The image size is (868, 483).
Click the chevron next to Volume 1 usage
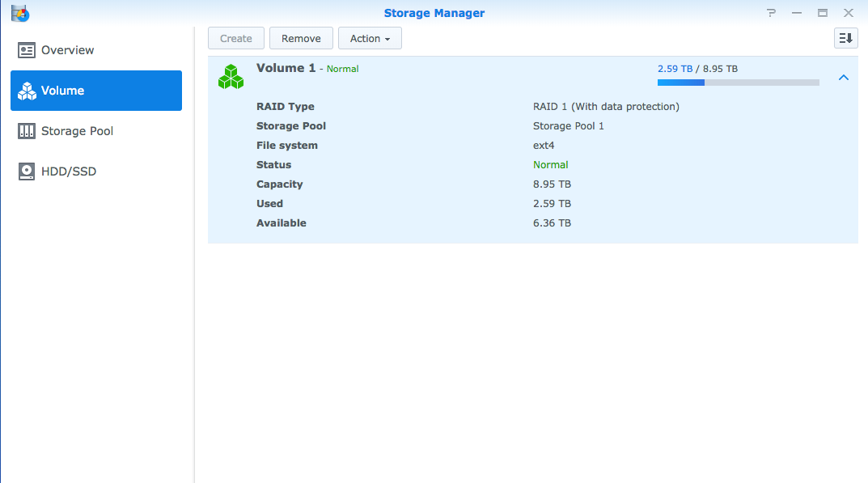click(x=844, y=77)
